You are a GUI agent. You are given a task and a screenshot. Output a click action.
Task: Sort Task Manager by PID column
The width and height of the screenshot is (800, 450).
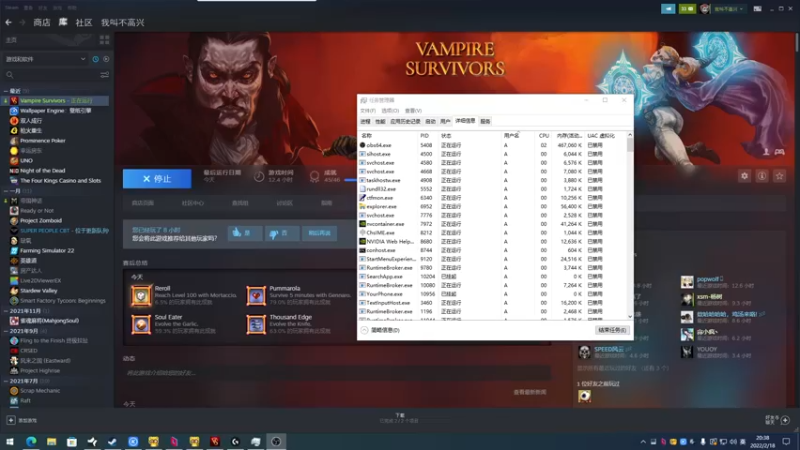coord(424,136)
